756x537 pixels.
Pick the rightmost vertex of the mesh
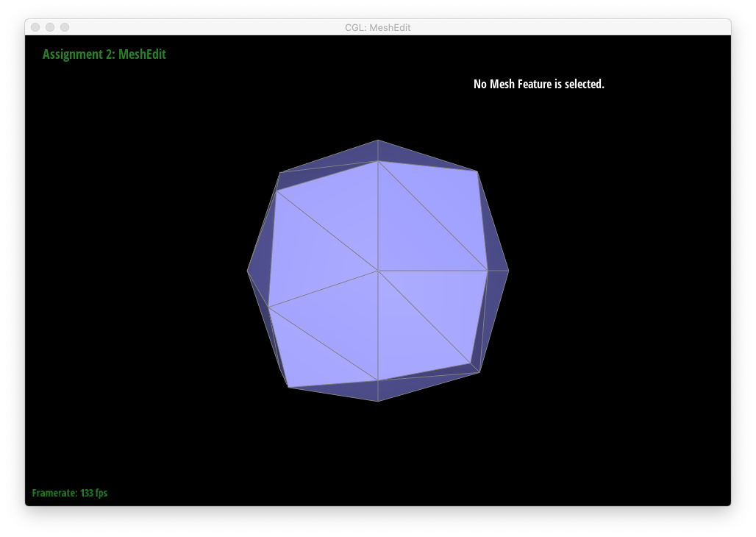(x=508, y=271)
